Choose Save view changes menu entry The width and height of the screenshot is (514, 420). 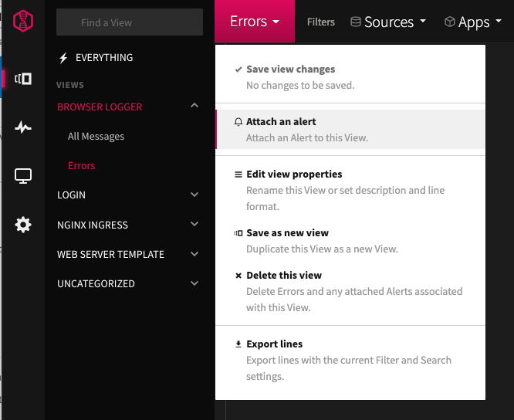click(x=350, y=77)
